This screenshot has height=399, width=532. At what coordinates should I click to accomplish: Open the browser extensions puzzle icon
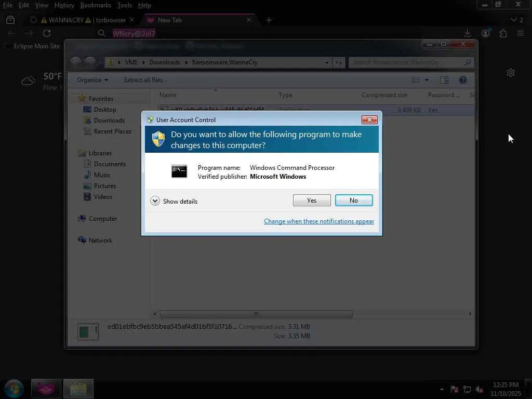click(x=503, y=33)
